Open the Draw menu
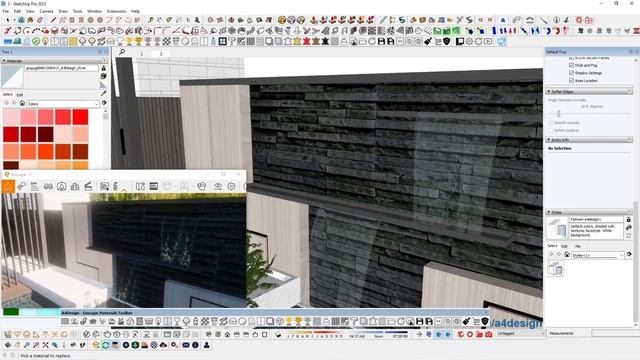The image size is (640, 360). (x=63, y=11)
